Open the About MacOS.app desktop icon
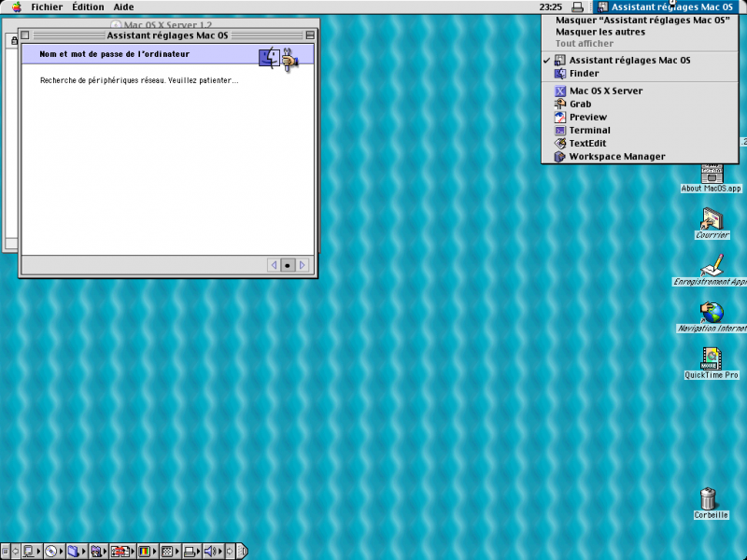Viewport: 747px width, 560px height. click(712, 178)
